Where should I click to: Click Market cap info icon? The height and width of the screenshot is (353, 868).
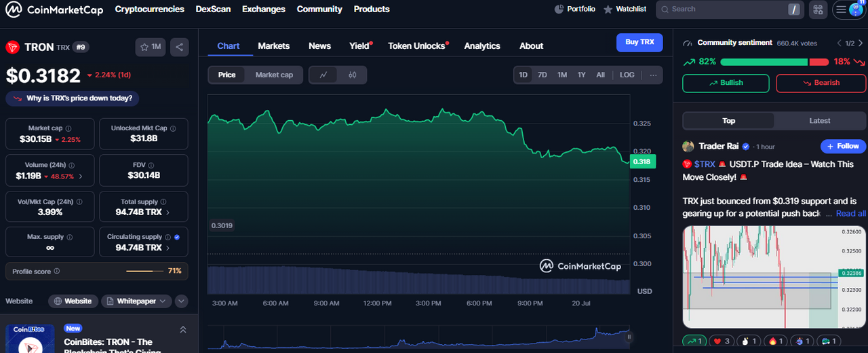click(68, 128)
